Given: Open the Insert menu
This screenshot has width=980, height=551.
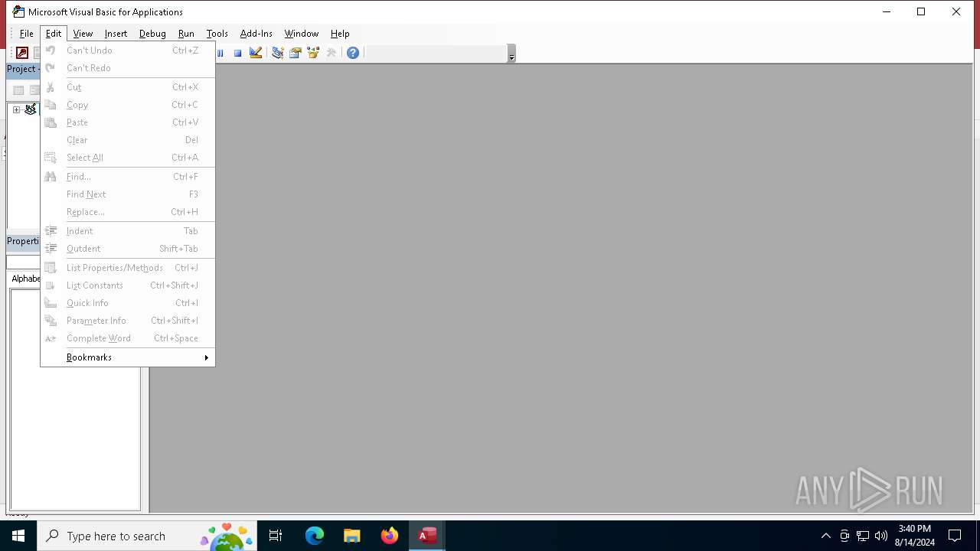Looking at the screenshot, I should coord(116,34).
